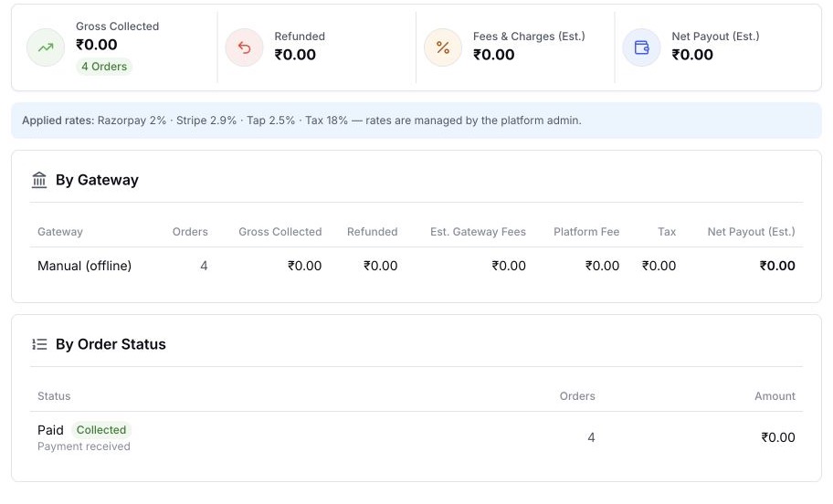Select the Est. Gateway Fees column header
Screen dimensions: 833x504
point(478,232)
